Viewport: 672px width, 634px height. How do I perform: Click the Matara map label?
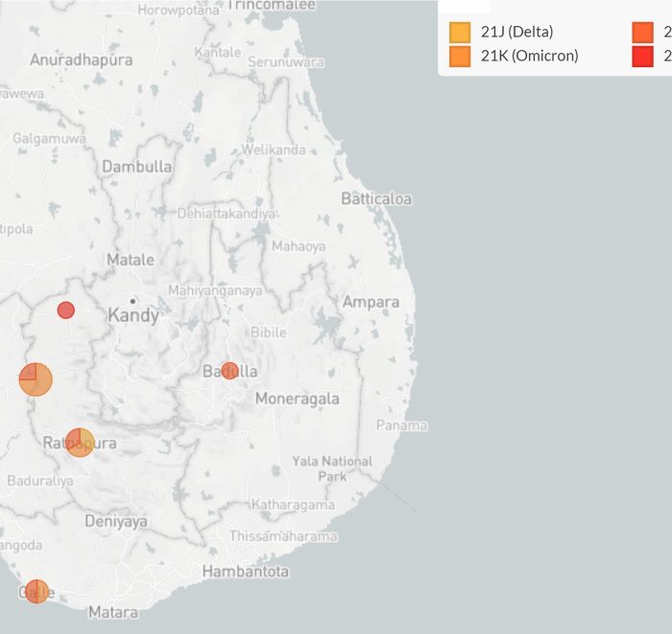(112, 612)
